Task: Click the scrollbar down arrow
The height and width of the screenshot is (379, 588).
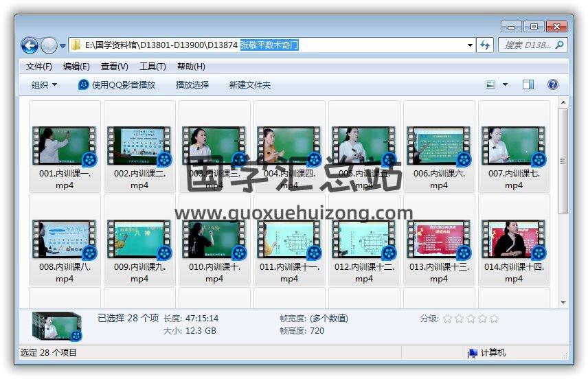Action: (x=563, y=303)
